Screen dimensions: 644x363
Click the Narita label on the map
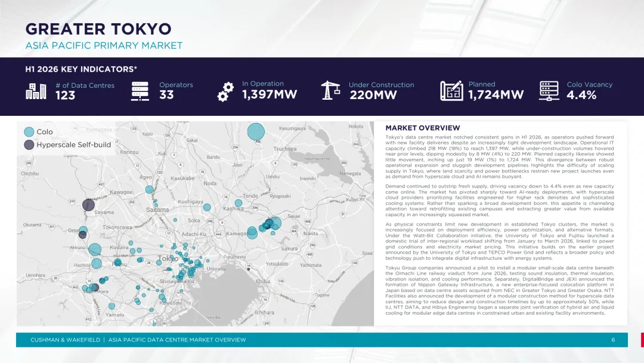(311, 233)
